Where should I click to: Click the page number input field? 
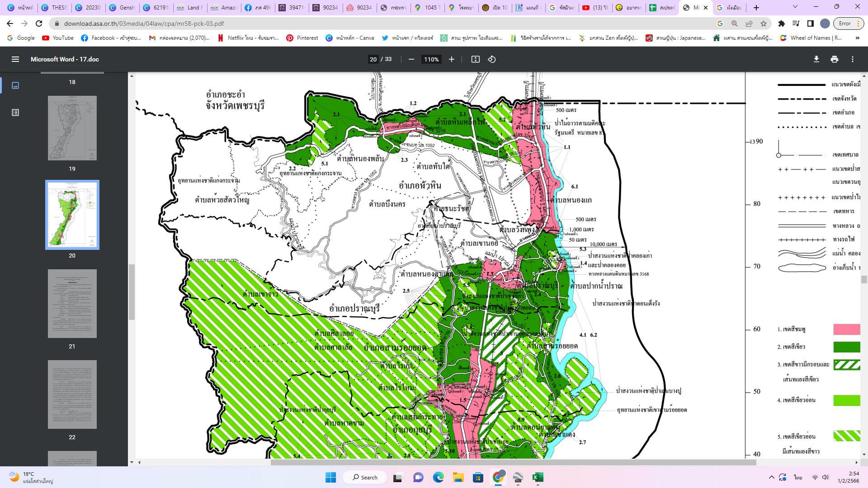coord(373,59)
